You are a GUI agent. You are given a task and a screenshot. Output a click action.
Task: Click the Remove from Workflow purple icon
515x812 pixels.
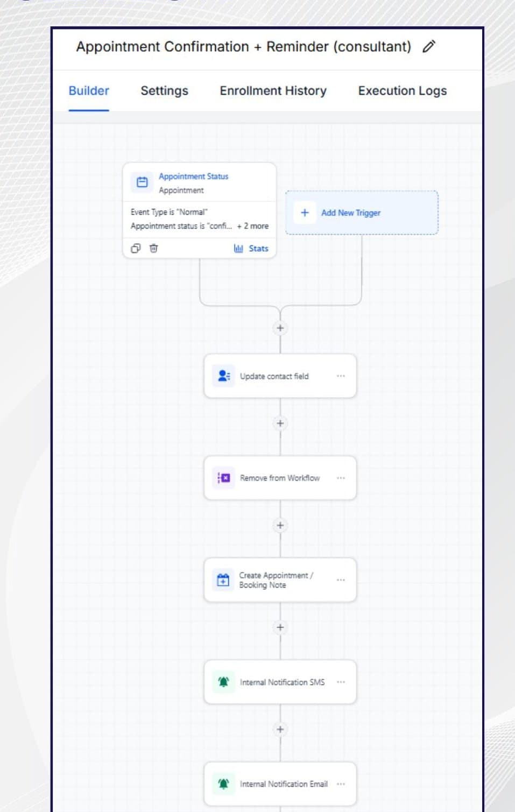(223, 478)
